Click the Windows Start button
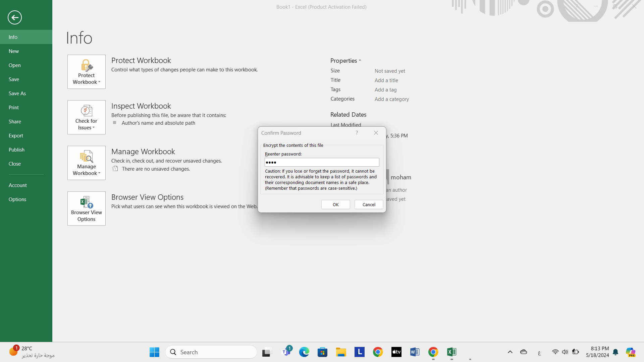The height and width of the screenshot is (362, 644). (154, 352)
